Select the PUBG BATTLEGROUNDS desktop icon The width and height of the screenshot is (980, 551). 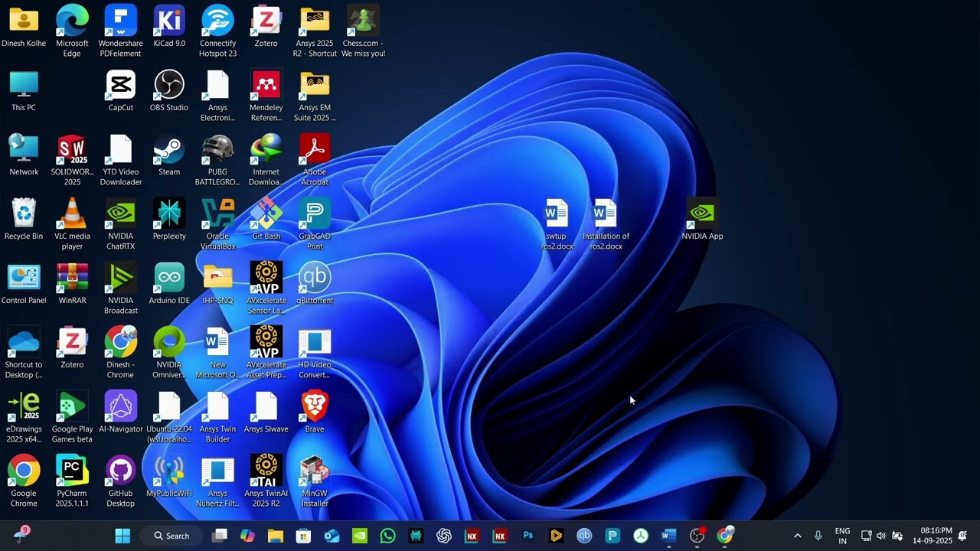(x=217, y=161)
